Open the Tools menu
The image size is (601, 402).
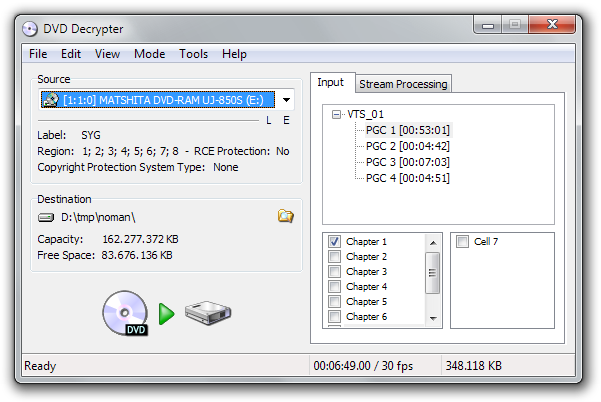tap(194, 54)
